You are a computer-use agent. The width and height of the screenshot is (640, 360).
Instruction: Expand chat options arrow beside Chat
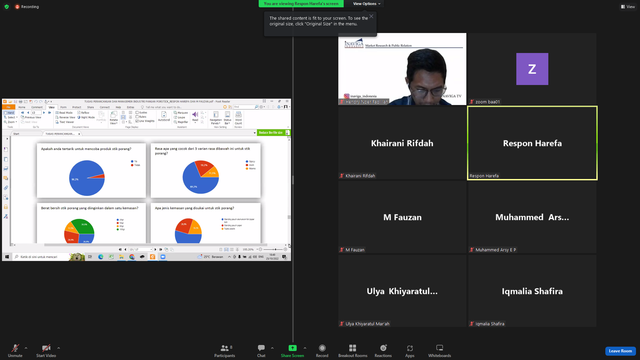272,348
